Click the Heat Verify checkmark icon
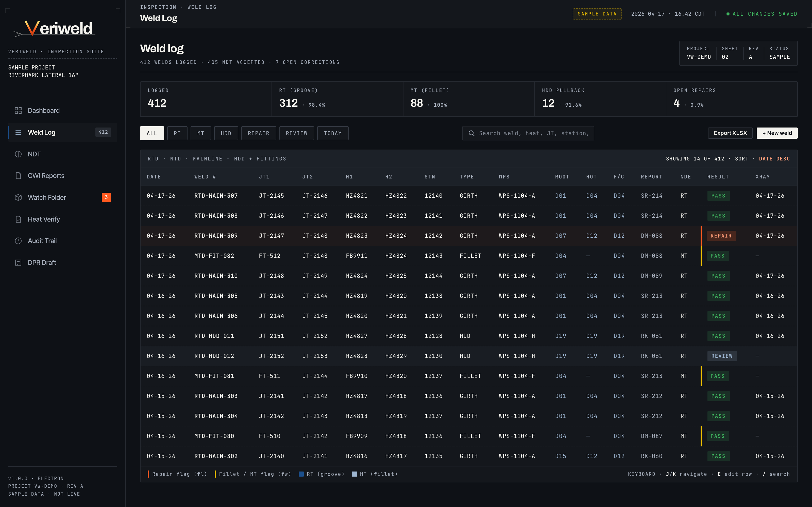812x507 pixels. 19,219
